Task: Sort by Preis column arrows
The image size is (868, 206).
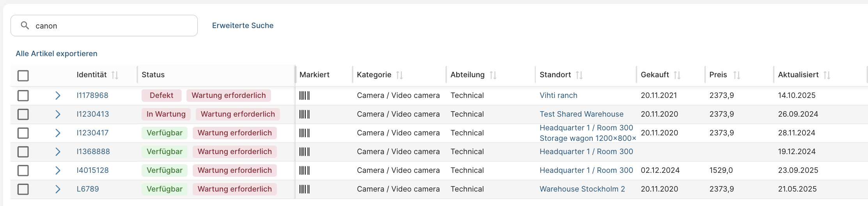Action: [x=736, y=75]
